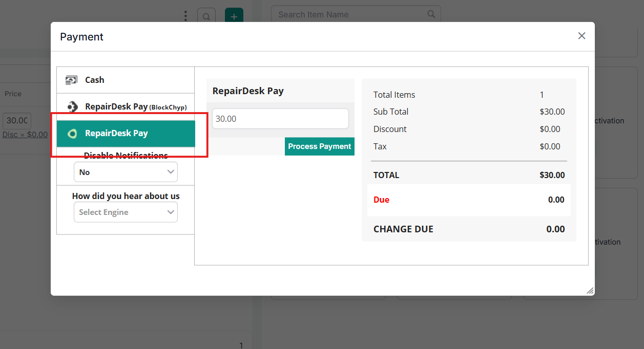This screenshot has width=644, height=349.
Task: Click the banknote icon next to Cash
Action: tap(71, 80)
